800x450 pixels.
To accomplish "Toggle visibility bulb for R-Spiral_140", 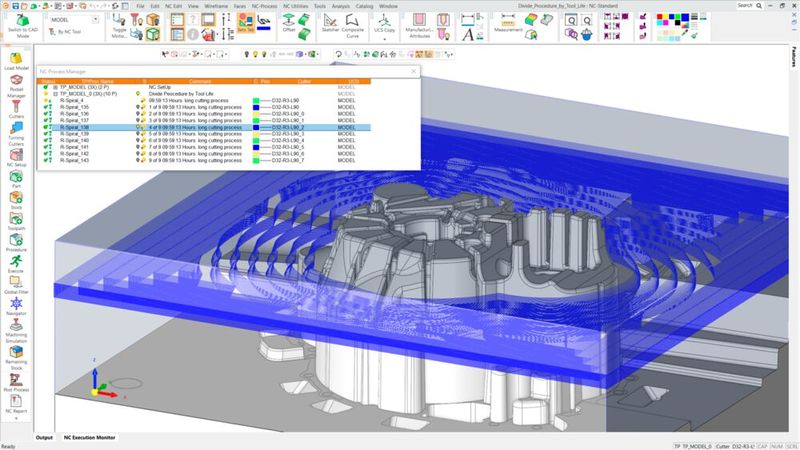I will pos(138,140).
